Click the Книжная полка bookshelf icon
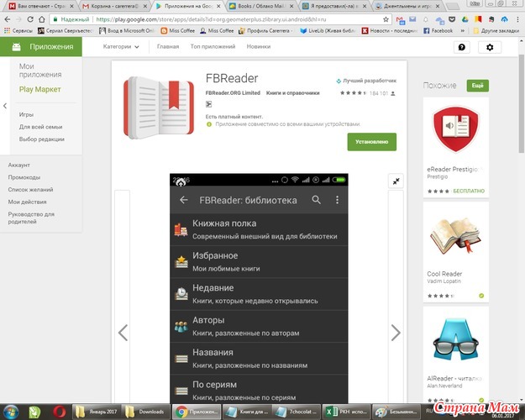This screenshot has width=525, height=420. click(181, 229)
